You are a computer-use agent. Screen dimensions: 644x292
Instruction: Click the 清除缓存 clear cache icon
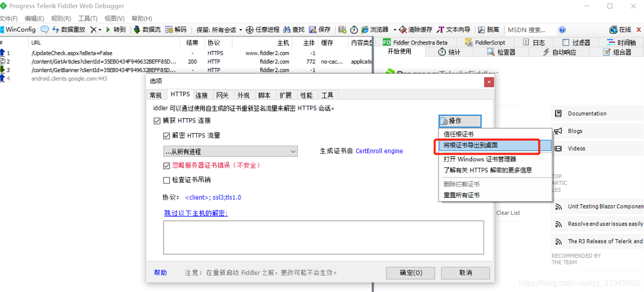point(403,30)
